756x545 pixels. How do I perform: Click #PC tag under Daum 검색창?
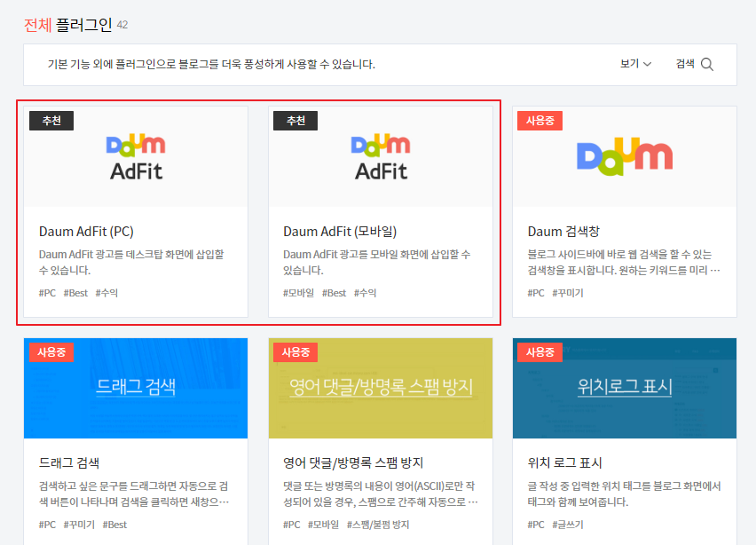pos(536,293)
